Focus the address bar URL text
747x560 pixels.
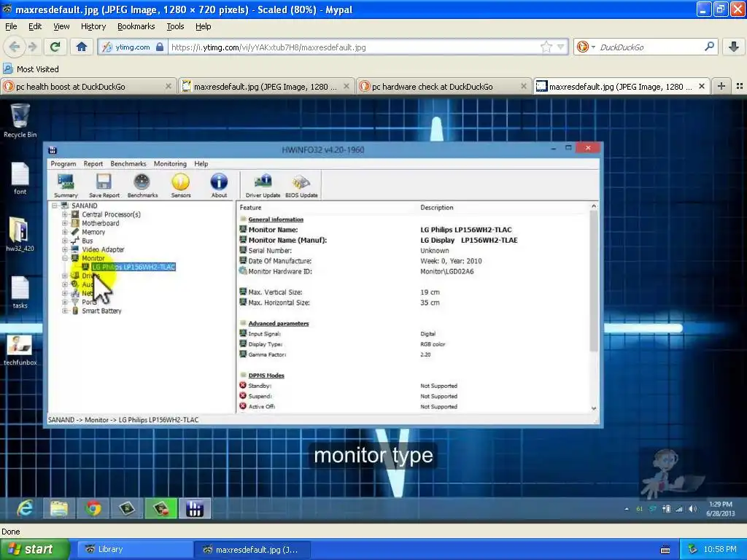[x=268, y=47]
